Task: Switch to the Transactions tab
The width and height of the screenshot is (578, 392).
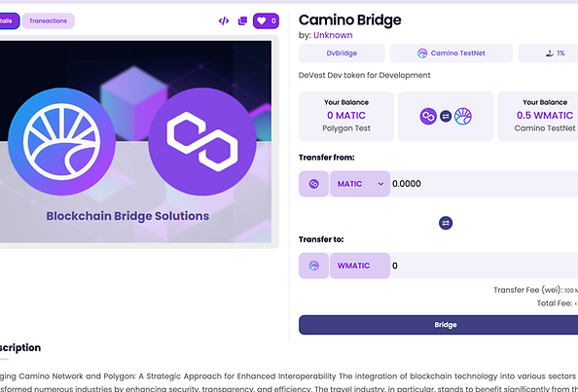Action: coord(49,21)
